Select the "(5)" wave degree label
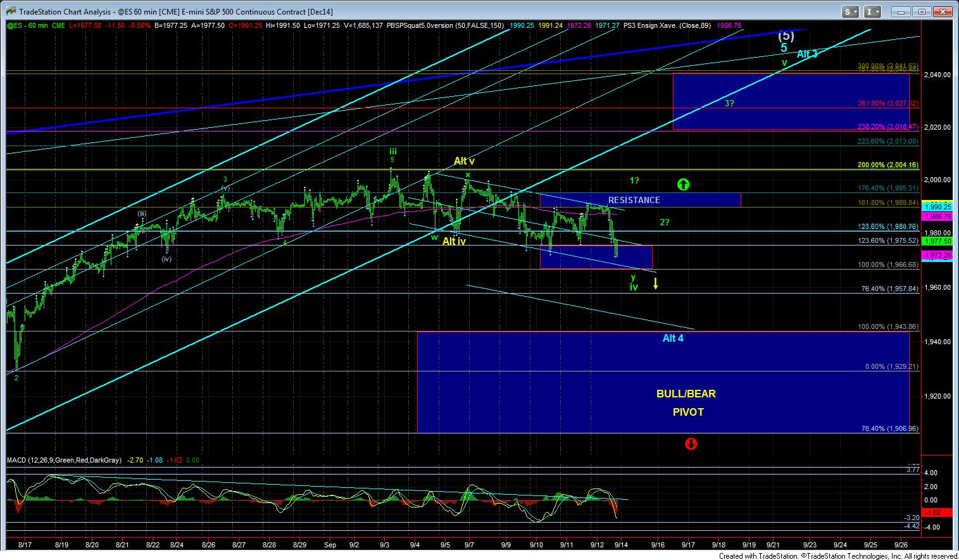Viewport: 959px width, 560px height. pos(786,35)
